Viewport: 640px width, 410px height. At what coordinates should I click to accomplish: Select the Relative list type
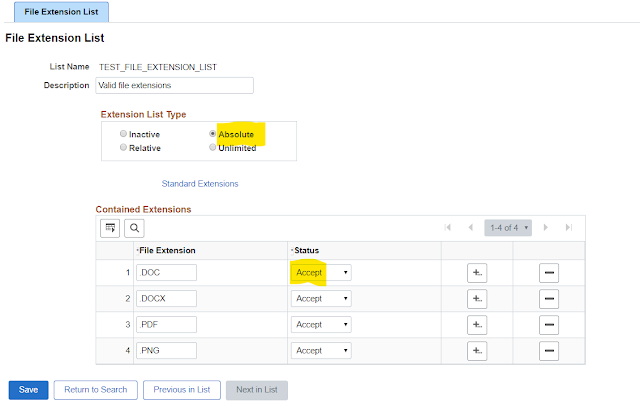click(x=123, y=147)
